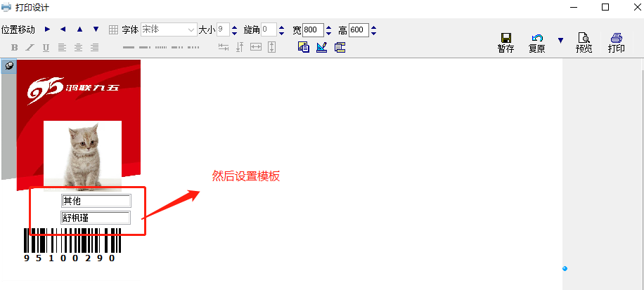Open the 字体 font dropdown
644x290 pixels.
click(x=191, y=29)
